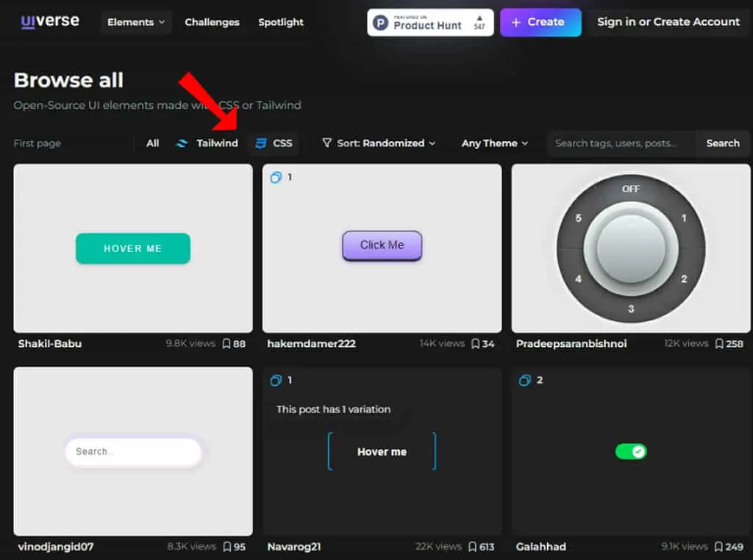Click the bookmark icon on Shakil-Babu's post
Viewport: 753px width, 560px height.
tap(226, 344)
